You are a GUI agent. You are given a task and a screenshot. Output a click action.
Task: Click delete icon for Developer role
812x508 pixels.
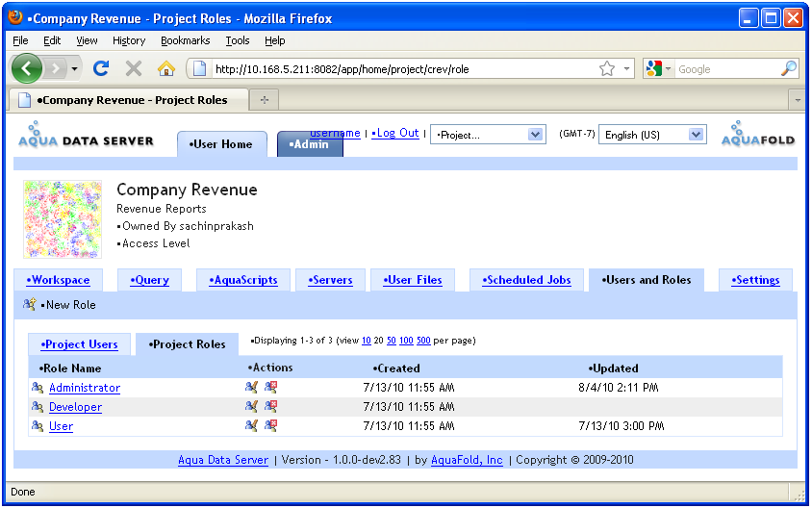click(270, 407)
